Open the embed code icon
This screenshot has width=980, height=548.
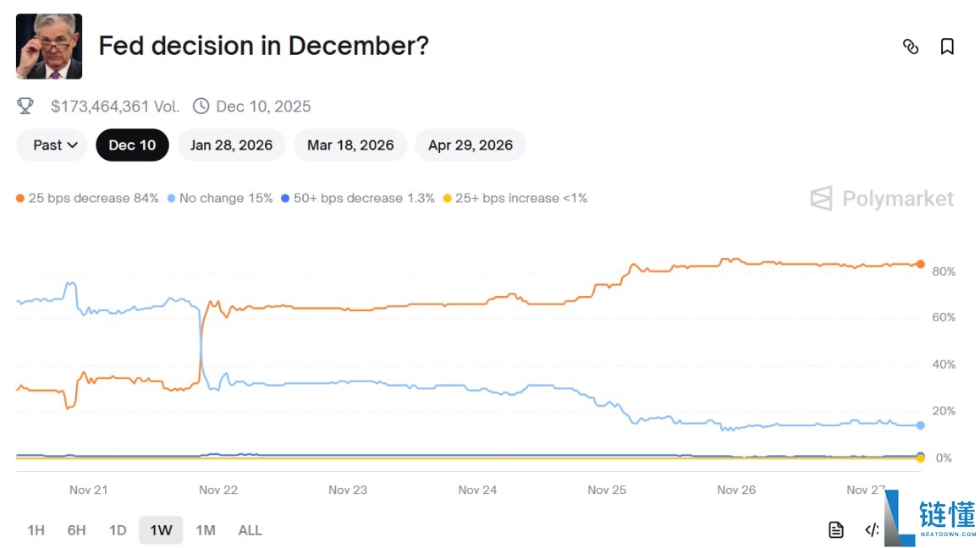[872, 530]
